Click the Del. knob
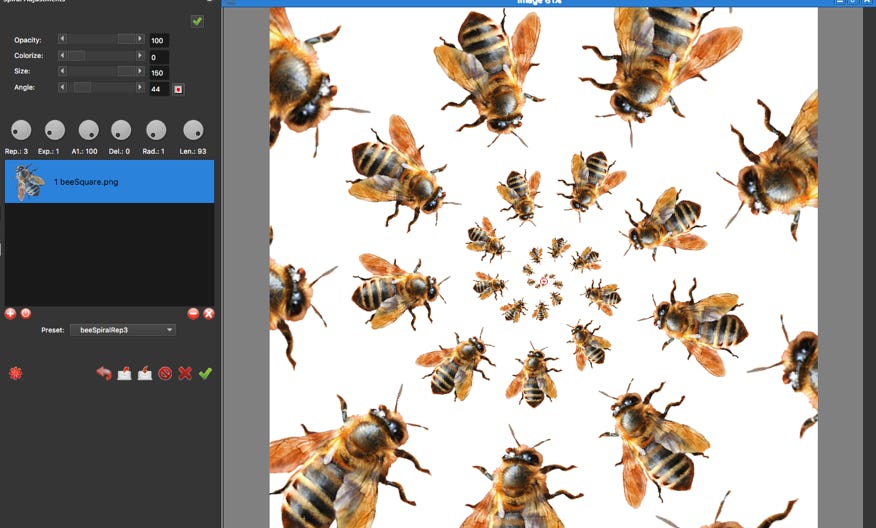This screenshot has width=876, height=528. coord(121,130)
